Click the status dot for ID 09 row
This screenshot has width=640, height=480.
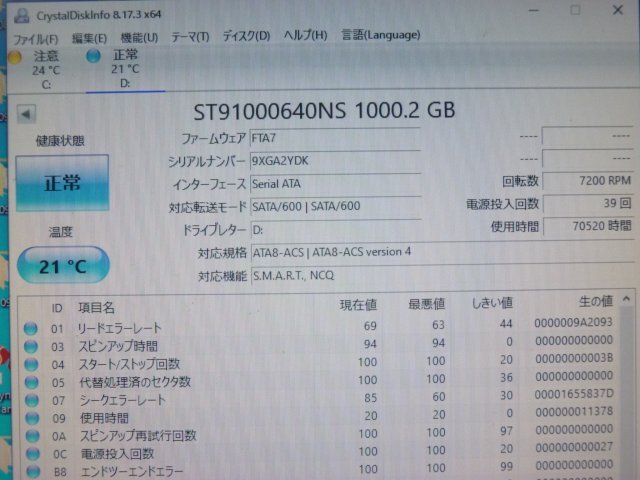(33, 418)
